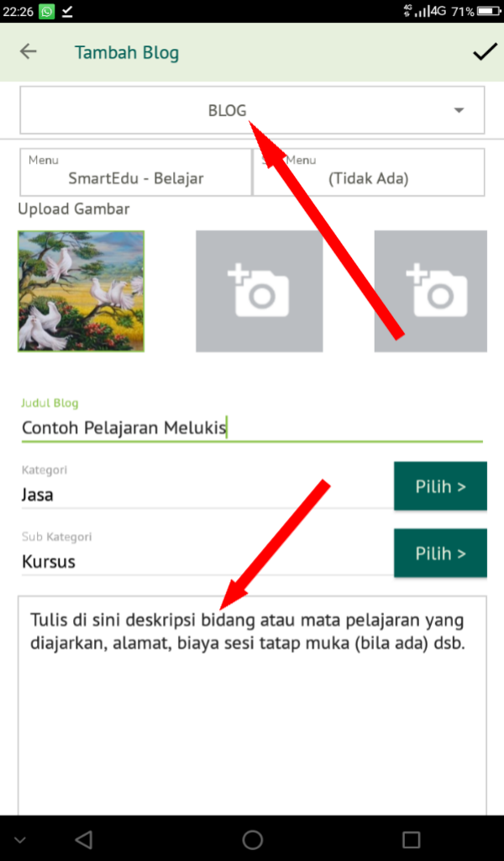Tap the Android back navigation triangle
The width and height of the screenshot is (504, 861).
coord(83,839)
